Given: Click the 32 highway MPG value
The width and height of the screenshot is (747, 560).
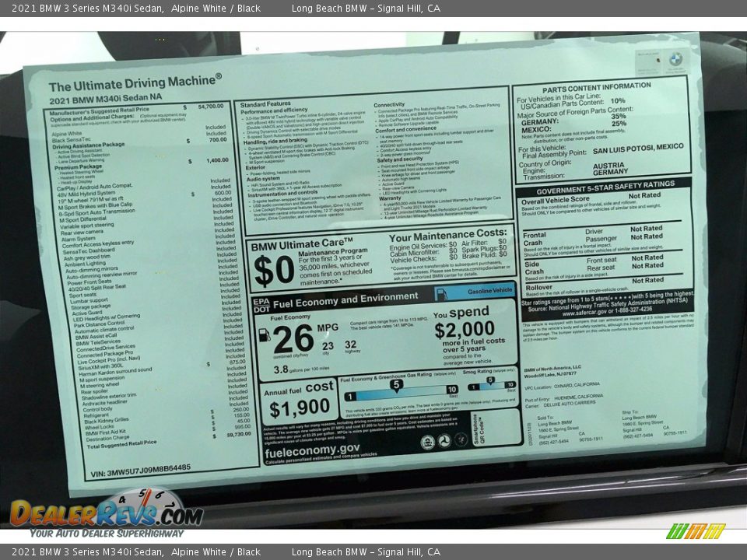Looking at the screenshot, I should coord(351,345).
